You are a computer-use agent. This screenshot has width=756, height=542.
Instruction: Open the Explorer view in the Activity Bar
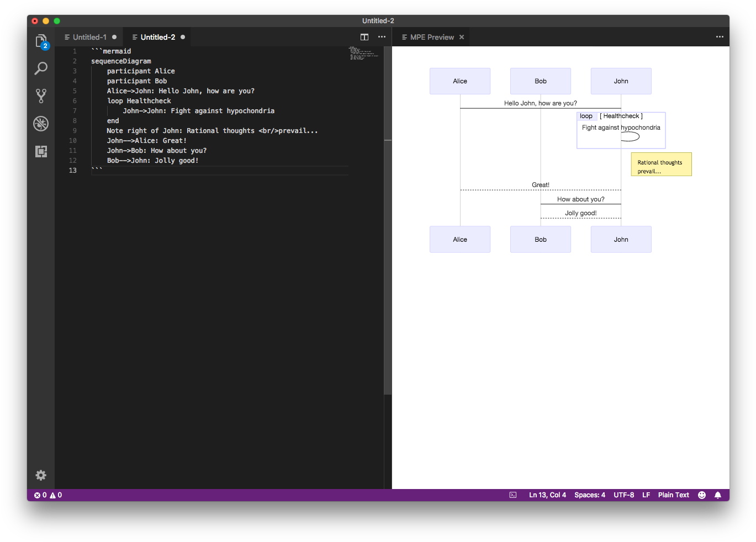coord(41,40)
